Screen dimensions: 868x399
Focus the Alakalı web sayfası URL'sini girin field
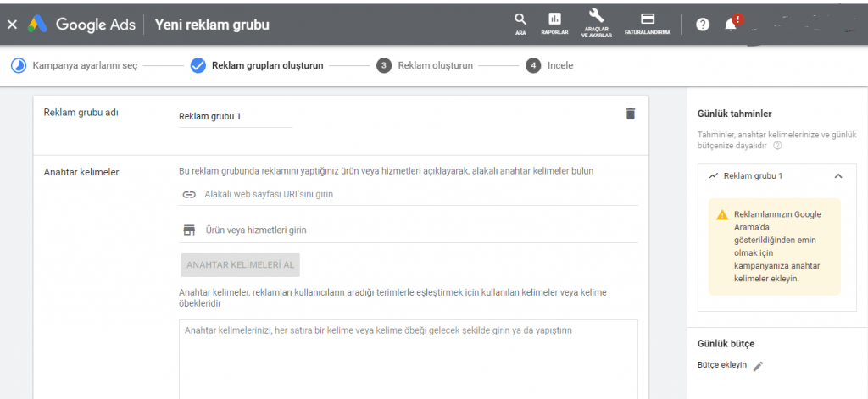[x=409, y=194]
